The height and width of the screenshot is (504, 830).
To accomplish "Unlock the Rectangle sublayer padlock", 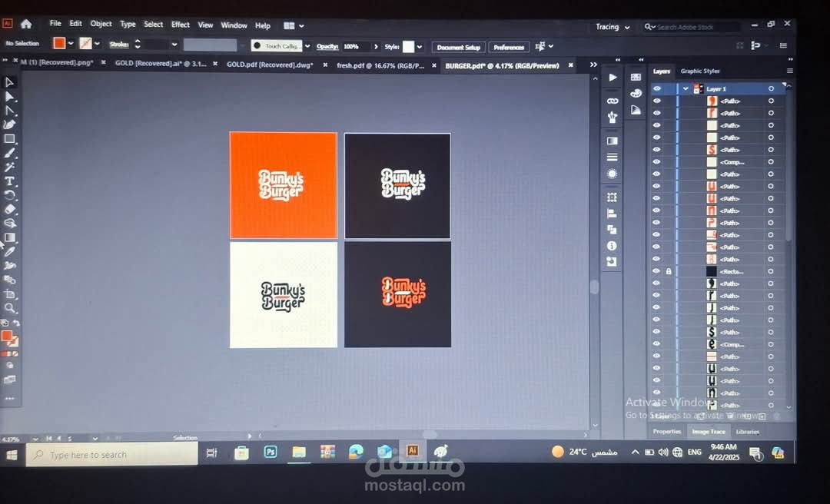I will [669, 271].
